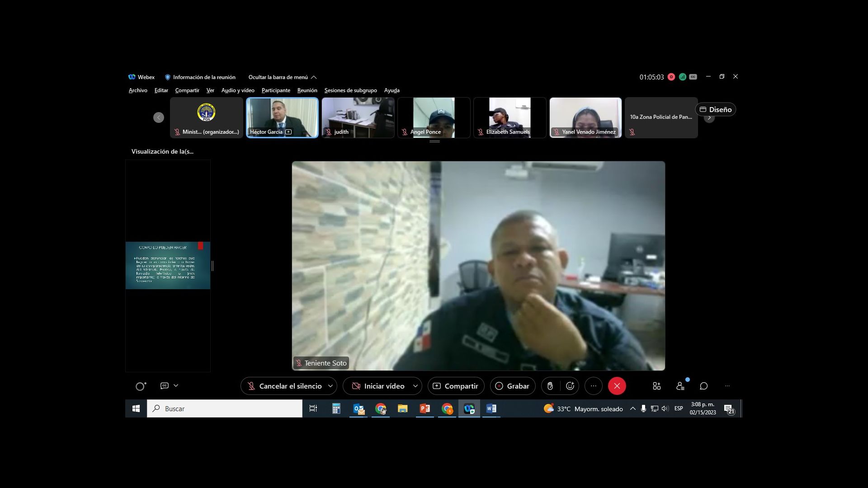Open the apps grid icon
The width and height of the screenshot is (868, 488).
click(656, 386)
